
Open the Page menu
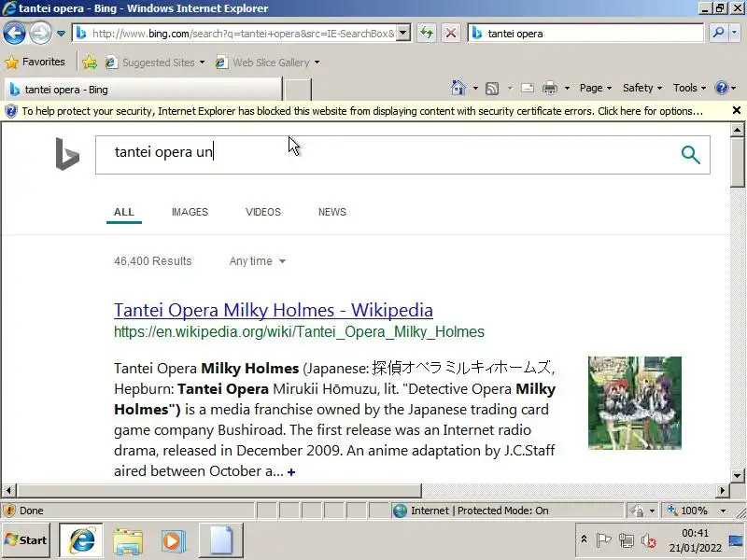coord(596,88)
